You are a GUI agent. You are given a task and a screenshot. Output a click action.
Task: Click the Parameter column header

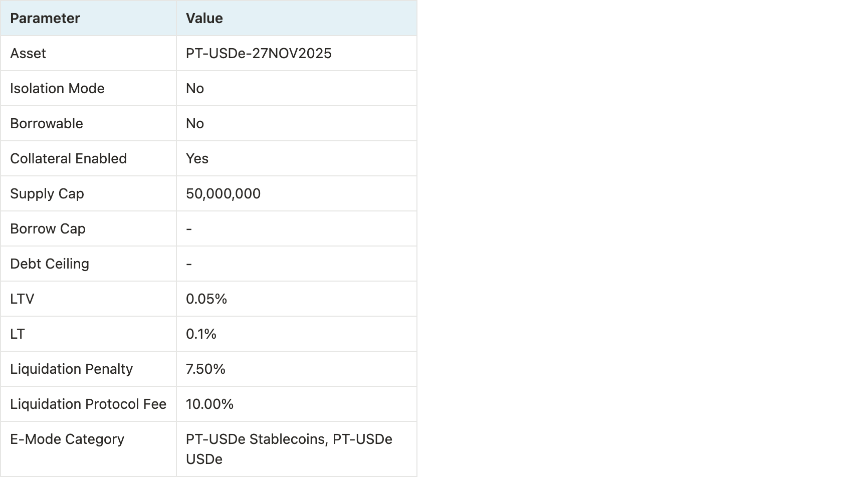[x=45, y=19]
